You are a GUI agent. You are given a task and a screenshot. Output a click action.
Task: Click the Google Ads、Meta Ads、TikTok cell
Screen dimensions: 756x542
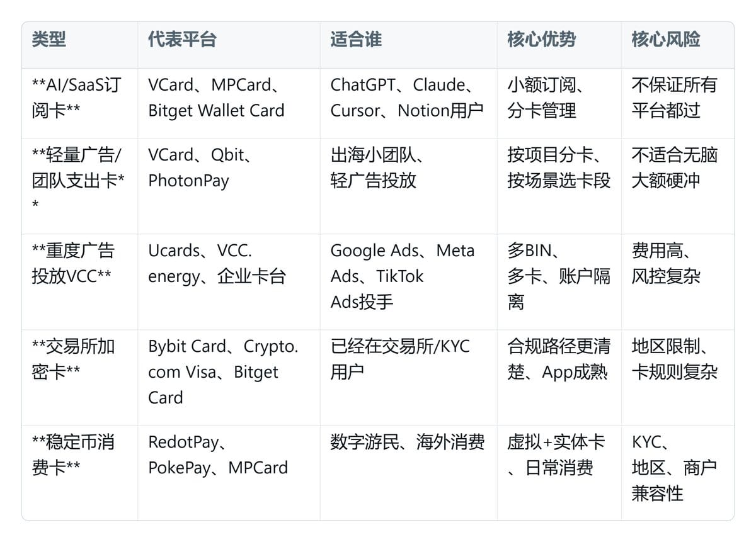click(408, 282)
